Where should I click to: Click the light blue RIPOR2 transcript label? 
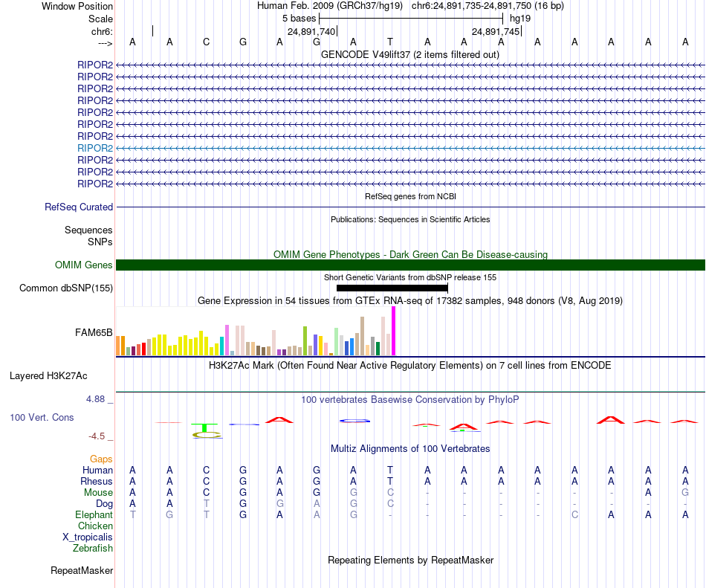coord(95,148)
